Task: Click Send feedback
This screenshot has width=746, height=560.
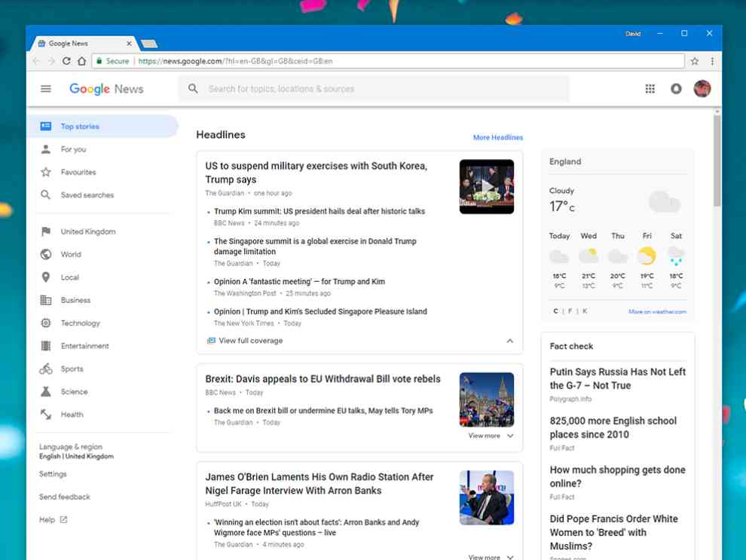Action: (x=64, y=497)
